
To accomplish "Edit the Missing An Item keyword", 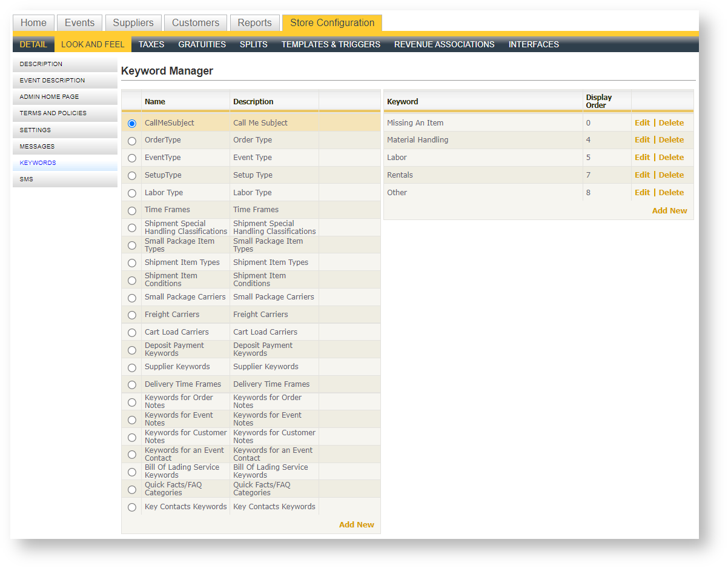I will pos(642,123).
